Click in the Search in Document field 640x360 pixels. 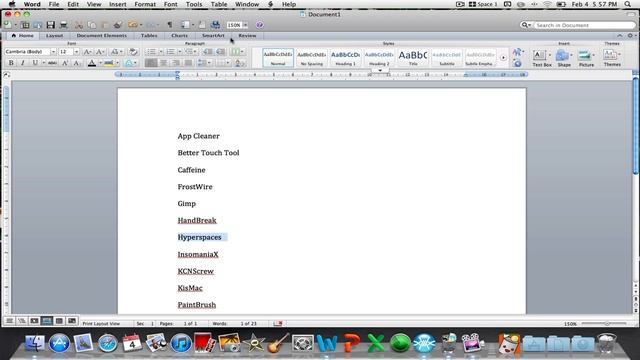[584, 25]
